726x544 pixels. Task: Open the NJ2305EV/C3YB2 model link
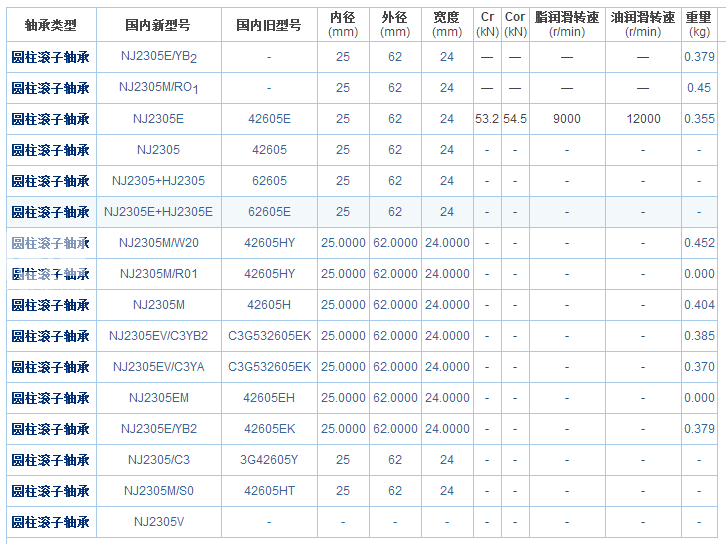coord(158,336)
